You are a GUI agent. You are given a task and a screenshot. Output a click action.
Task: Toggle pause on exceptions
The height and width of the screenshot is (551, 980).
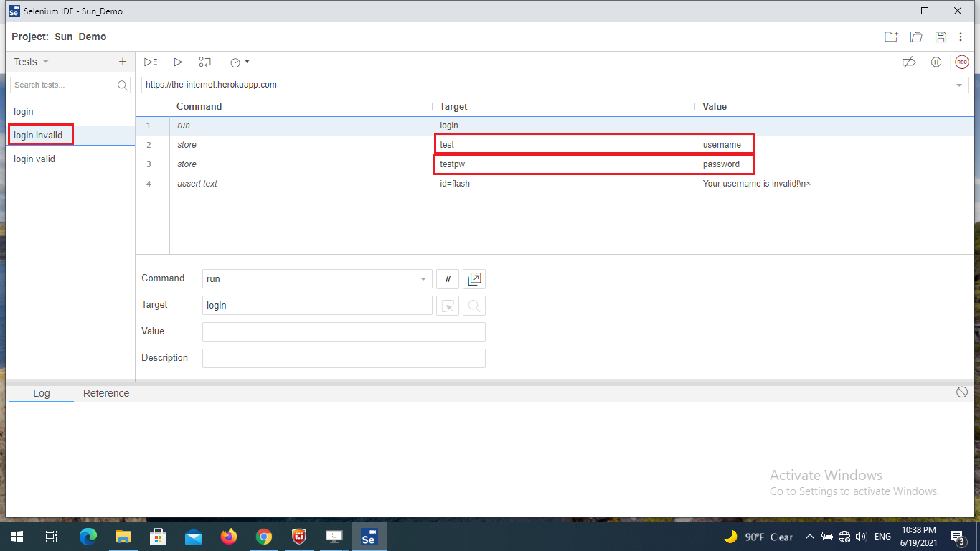tap(936, 62)
